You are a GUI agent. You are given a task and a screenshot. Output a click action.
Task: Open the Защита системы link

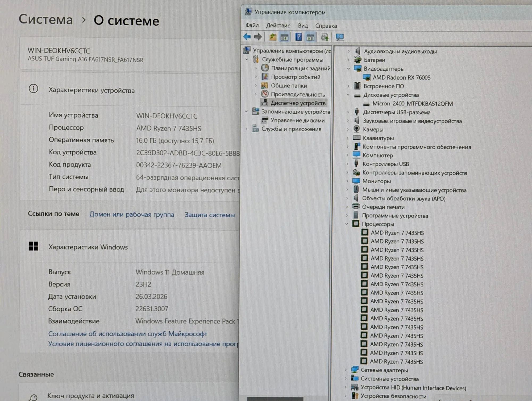[x=210, y=215]
